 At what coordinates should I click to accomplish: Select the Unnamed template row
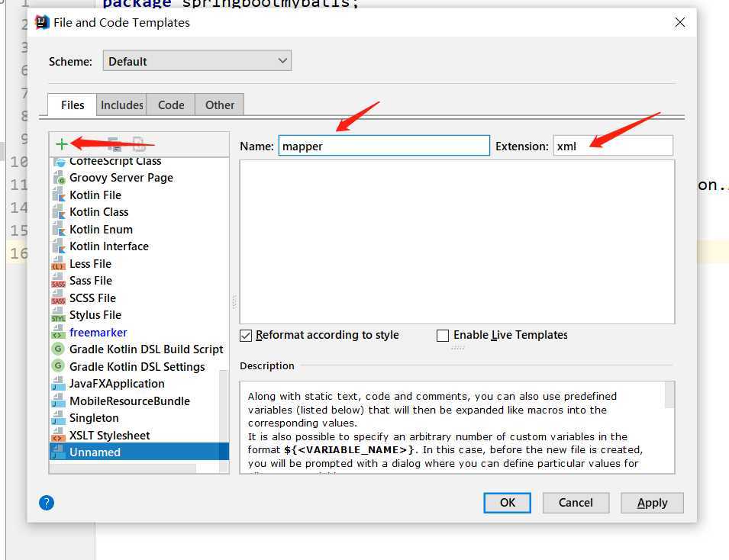(139, 452)
